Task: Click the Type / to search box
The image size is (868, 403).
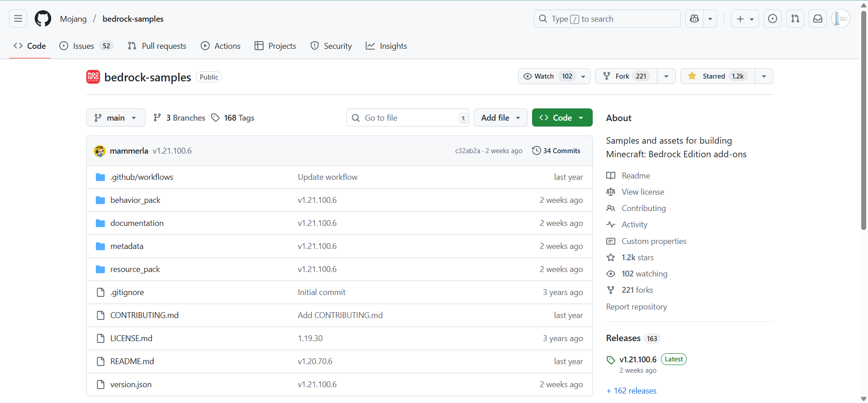Action: 607,19
